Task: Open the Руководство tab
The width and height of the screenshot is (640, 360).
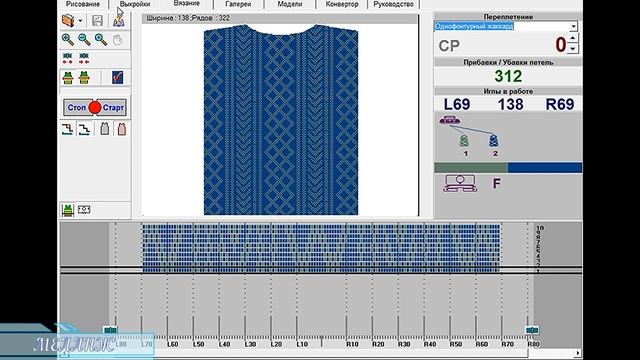Action: [x=393, y=4]
